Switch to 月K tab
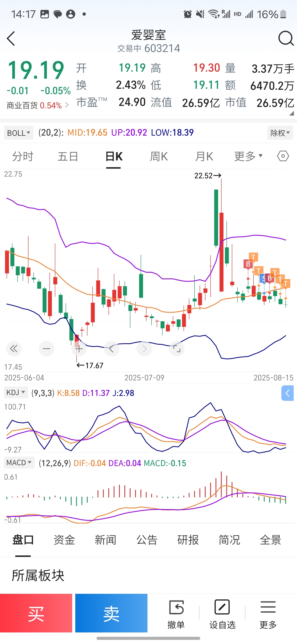 pyautogui.click(x=204, y=156)
